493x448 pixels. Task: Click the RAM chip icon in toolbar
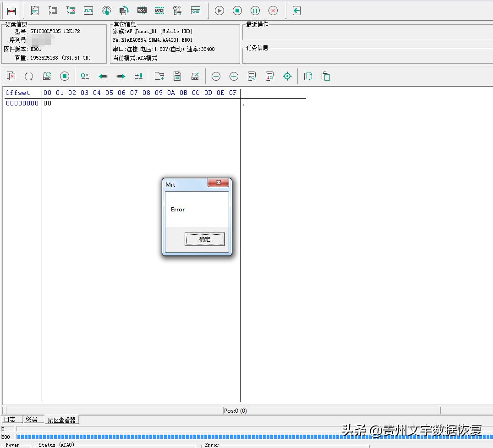tap(159, 11)
